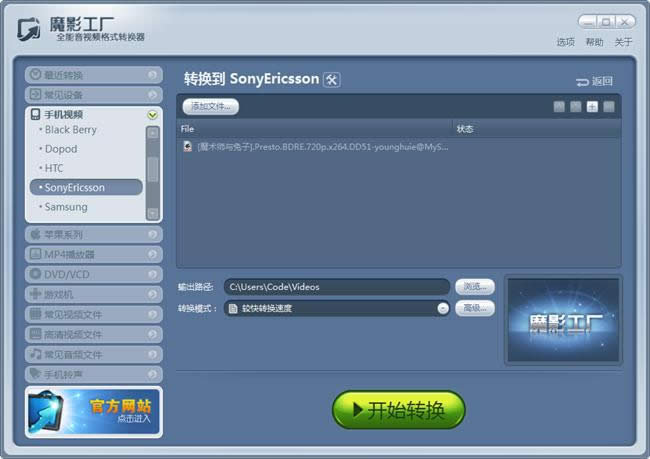Click the 输出路径 output path field

pos(336,287)
